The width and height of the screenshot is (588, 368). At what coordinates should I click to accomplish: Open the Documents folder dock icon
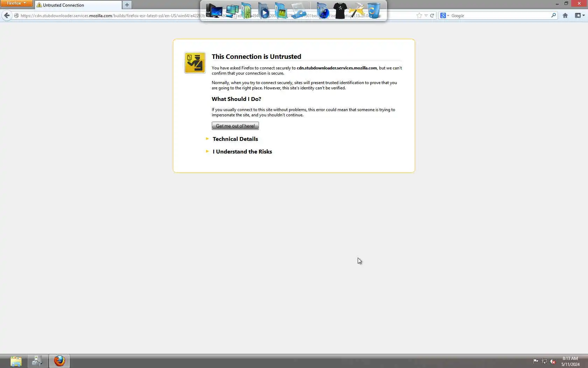coord(247,11)
